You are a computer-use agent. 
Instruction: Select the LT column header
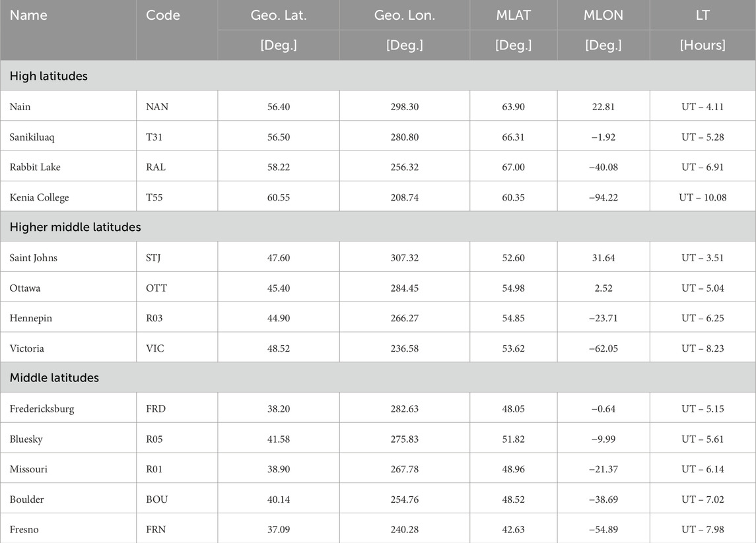[703, 15]
